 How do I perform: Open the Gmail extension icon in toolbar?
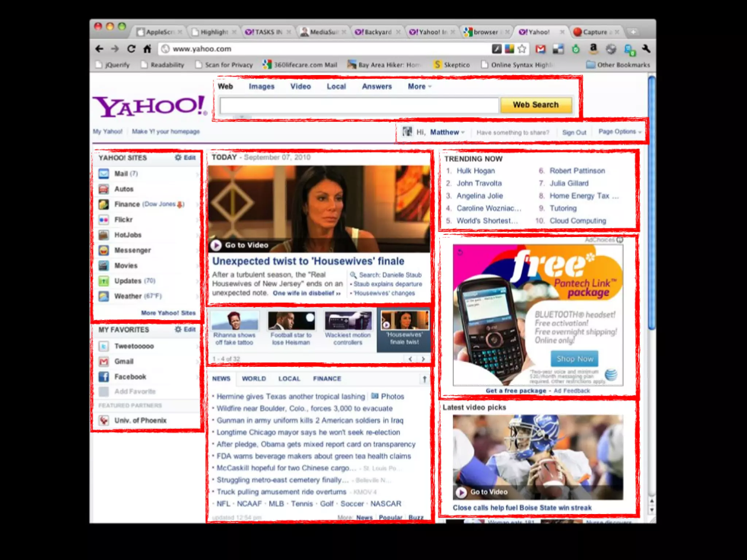click(x=541, y=49)
